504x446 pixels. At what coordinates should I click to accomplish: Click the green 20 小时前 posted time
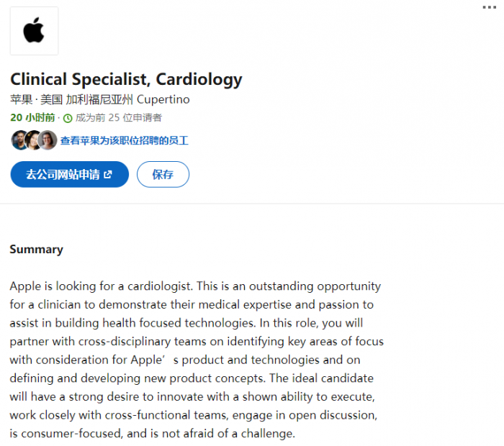(x=32, y=117)
